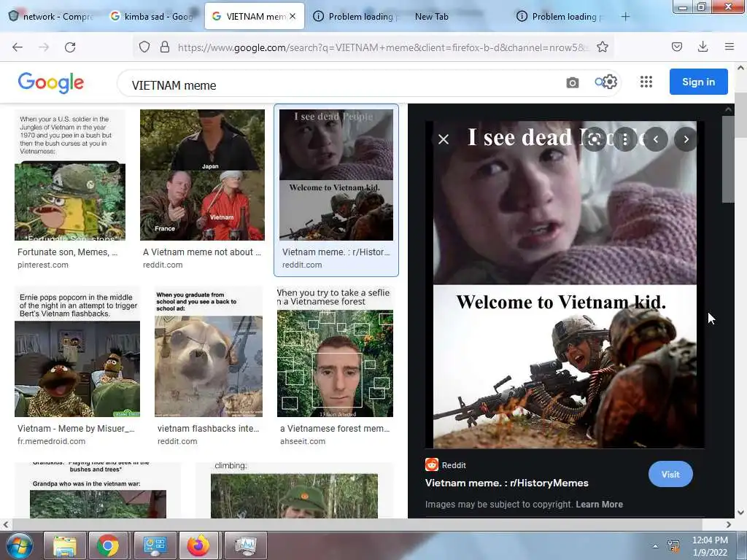Click 'Vietnam - Meme by Misuer_' caption
Viewport: 747px width, 560px height.
click(76, 429)
